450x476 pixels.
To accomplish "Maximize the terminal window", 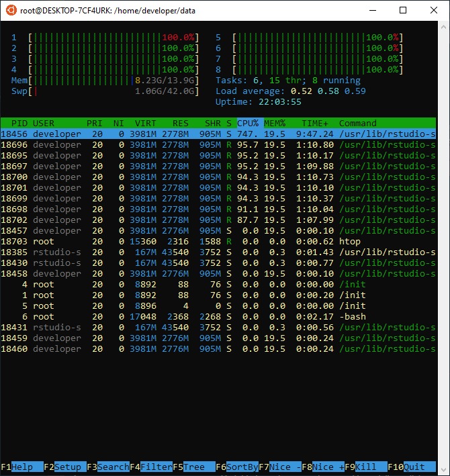I will 403,10.
